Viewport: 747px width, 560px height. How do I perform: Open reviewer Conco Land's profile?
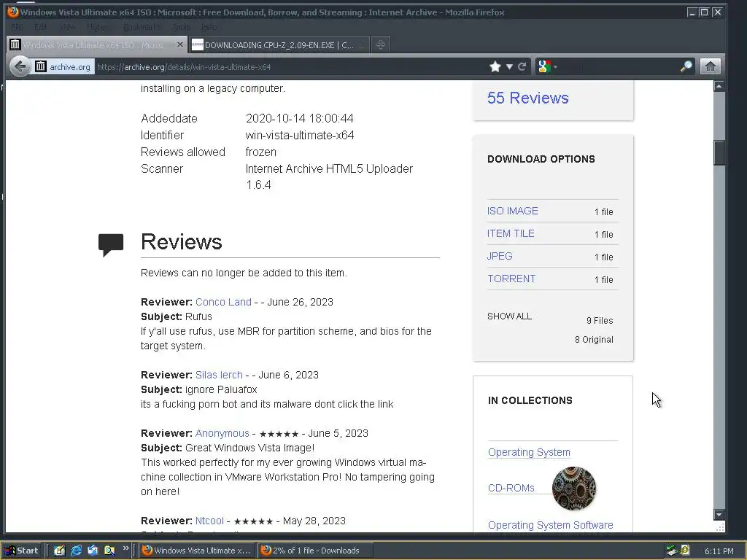(223, 302)
